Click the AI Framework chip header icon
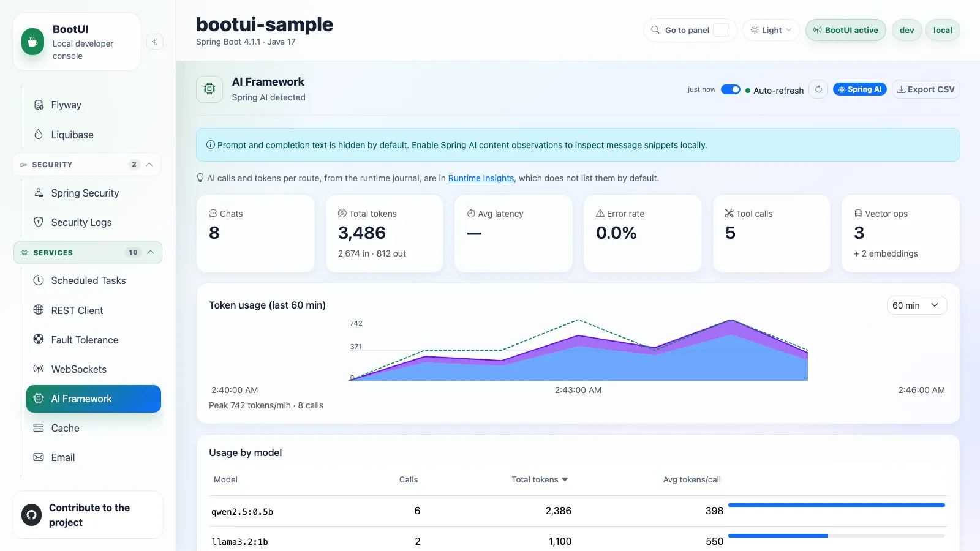980x551 pixels. [209, 89]
